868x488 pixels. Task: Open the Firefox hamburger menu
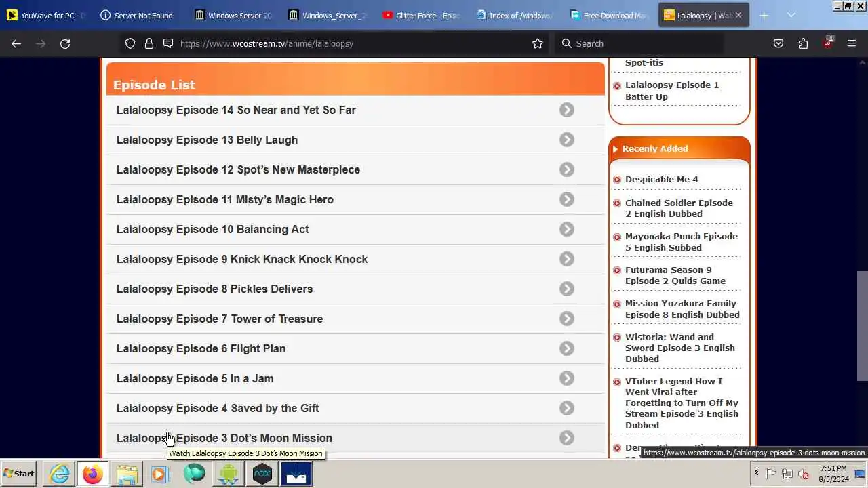pos(852,43)
